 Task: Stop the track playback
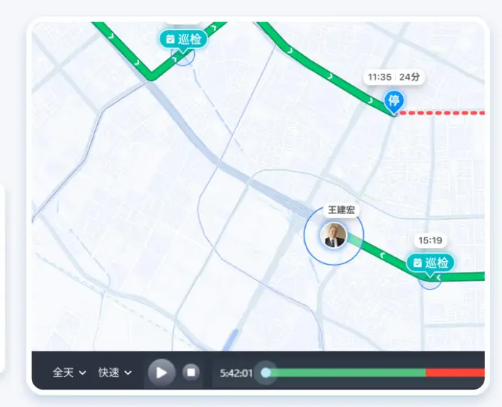pos(191,372)
